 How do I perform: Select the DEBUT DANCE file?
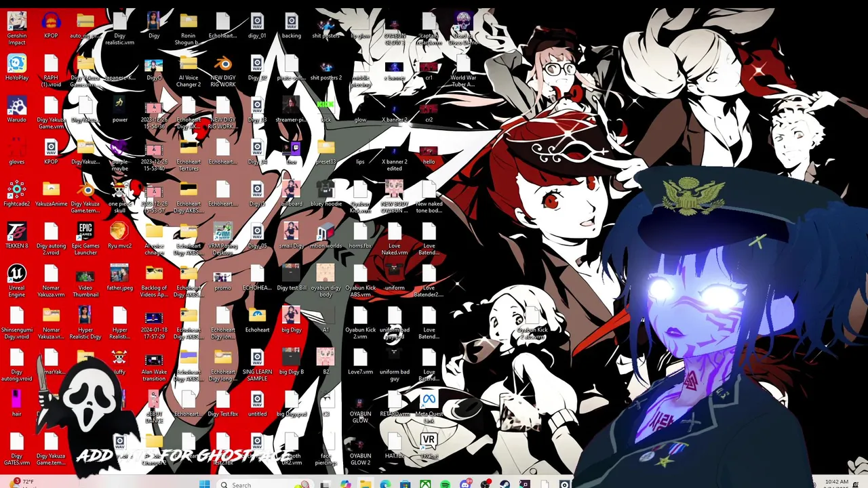click(154, 407)
